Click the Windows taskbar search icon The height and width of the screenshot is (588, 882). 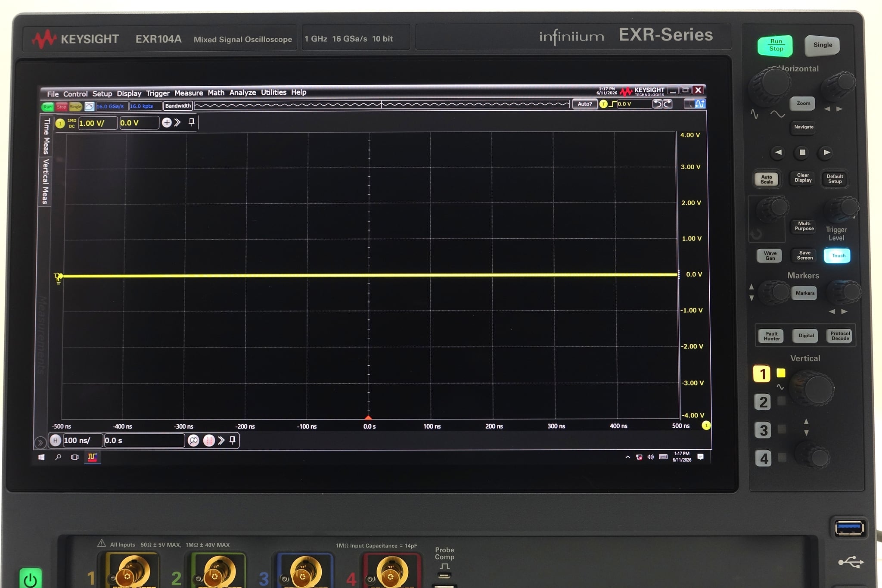(x=58, y=457)
